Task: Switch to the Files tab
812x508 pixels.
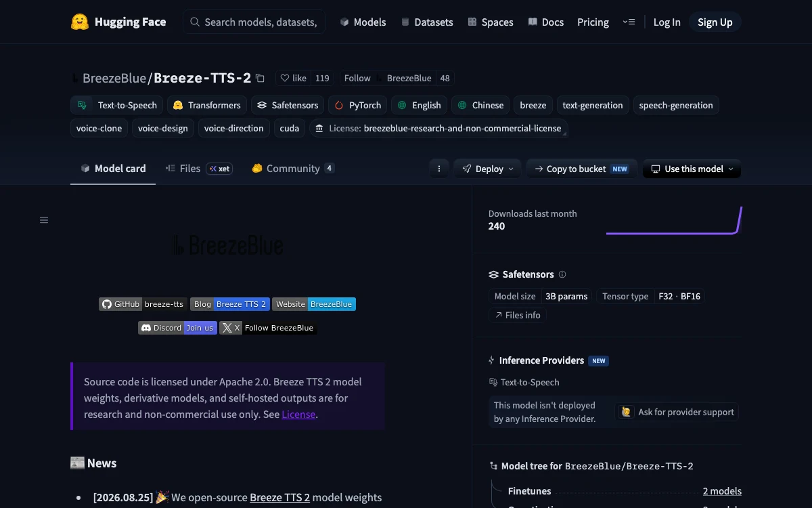Action: tap(199, 169)
